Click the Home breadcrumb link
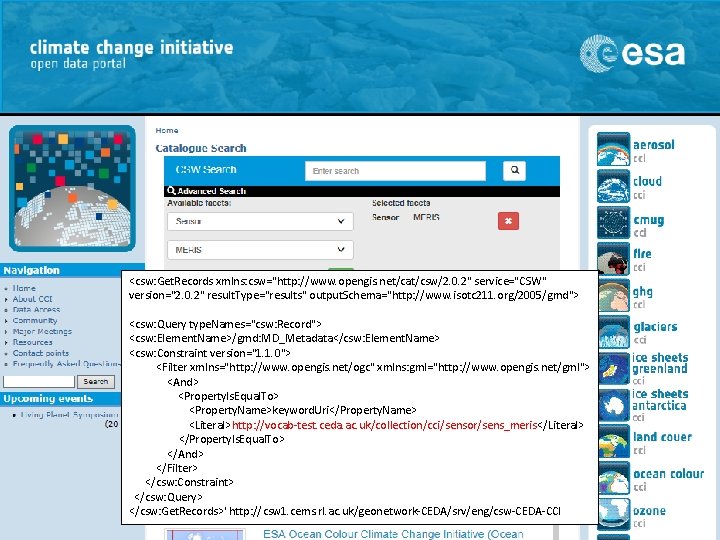This screenshot has height=540, width=720. [x=167, y=130]
